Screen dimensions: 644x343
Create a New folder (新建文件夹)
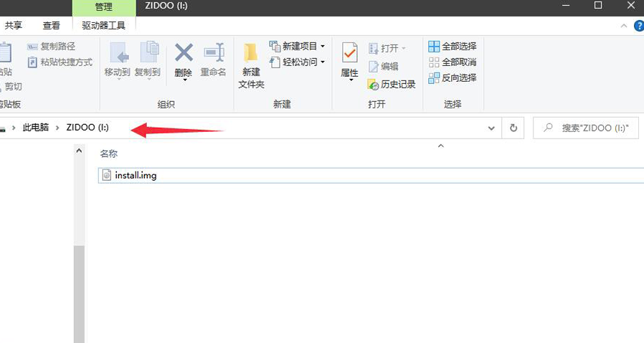click(x=251, y=66)
